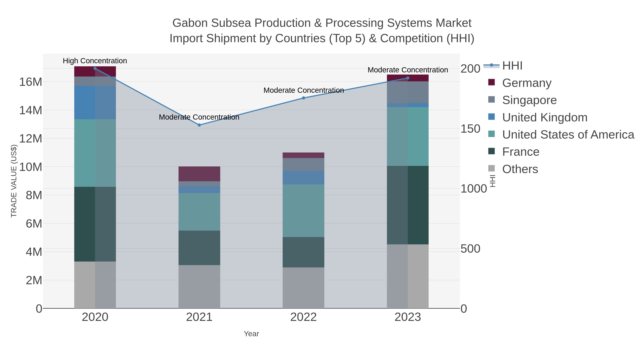Click the rotated HHI right-axis title
The image size is (644, 362).
pos(492,181)
